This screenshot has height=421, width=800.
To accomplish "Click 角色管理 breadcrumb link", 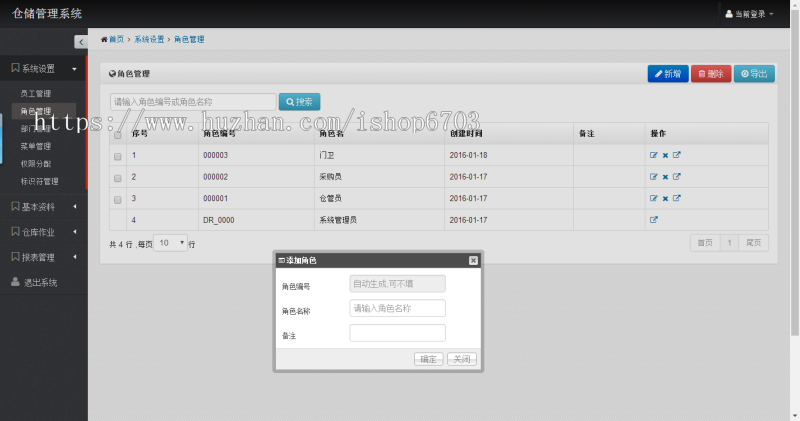I will [189, 39].
